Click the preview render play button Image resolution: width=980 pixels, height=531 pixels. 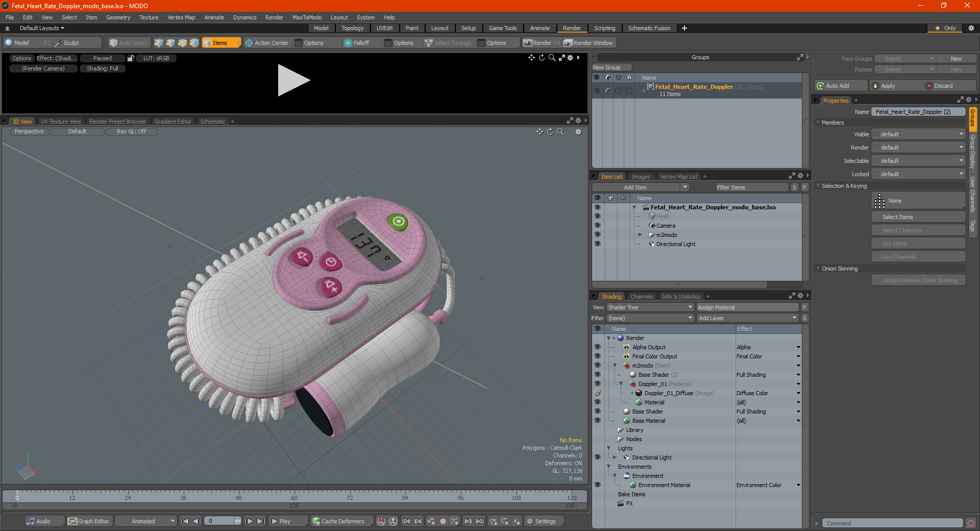point(293,80)
